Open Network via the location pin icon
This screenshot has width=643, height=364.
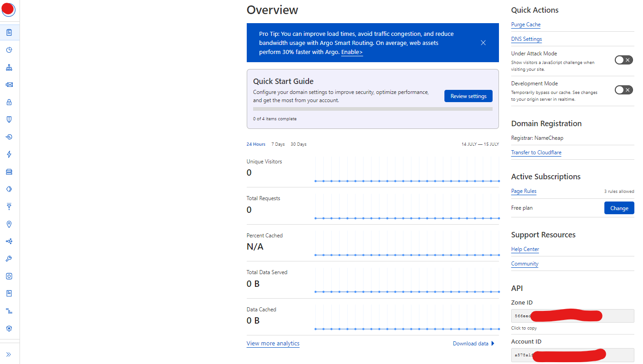point(9,224)
